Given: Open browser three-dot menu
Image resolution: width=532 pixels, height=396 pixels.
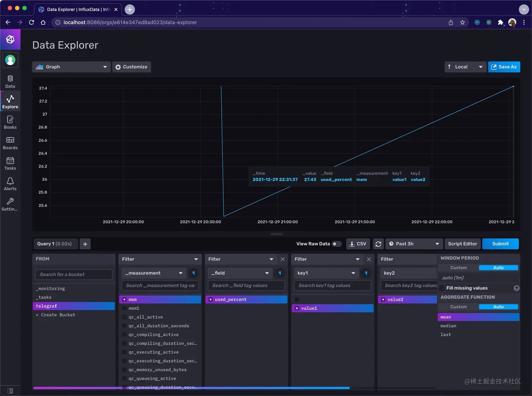Looking at the screenshot, I should tap(524, 22).
